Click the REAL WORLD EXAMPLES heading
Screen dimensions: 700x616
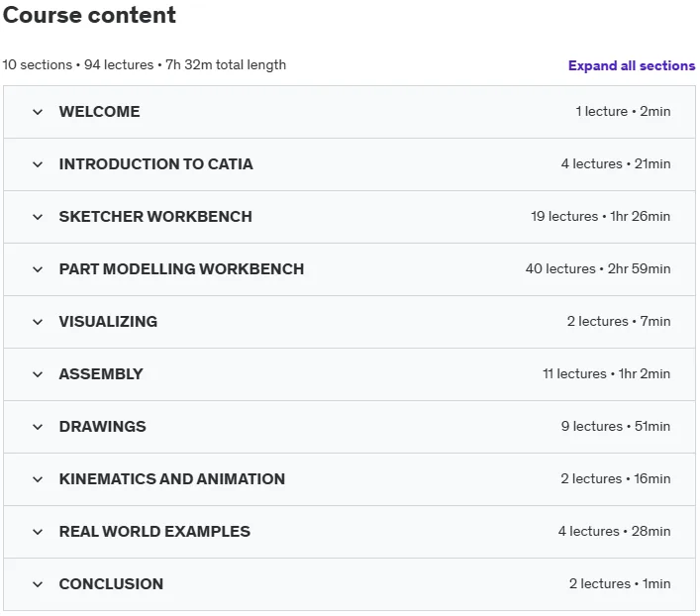[x=154, y=532]
